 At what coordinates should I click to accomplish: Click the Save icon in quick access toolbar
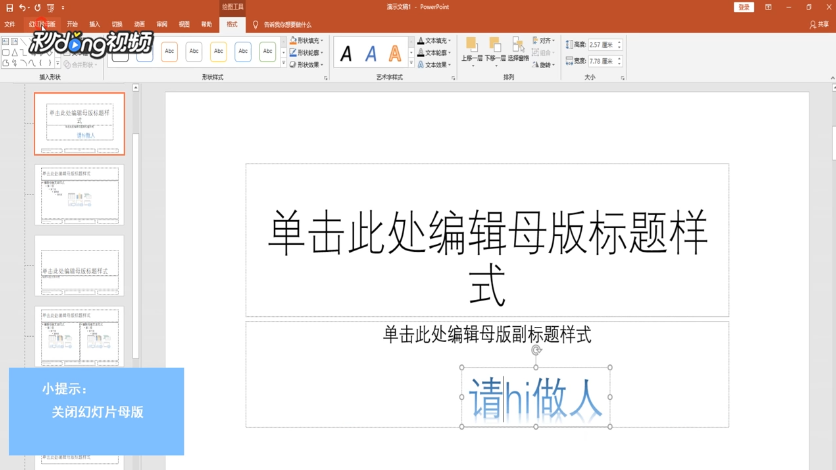[x=9, y=7]
